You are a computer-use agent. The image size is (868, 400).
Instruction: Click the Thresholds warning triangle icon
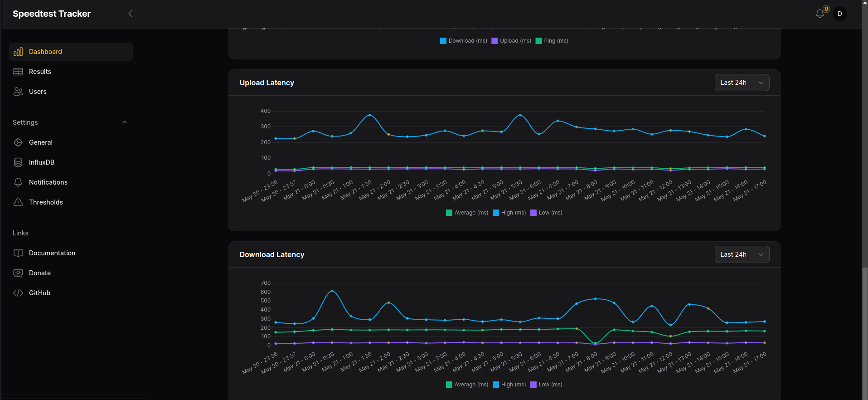pos(18,202)
